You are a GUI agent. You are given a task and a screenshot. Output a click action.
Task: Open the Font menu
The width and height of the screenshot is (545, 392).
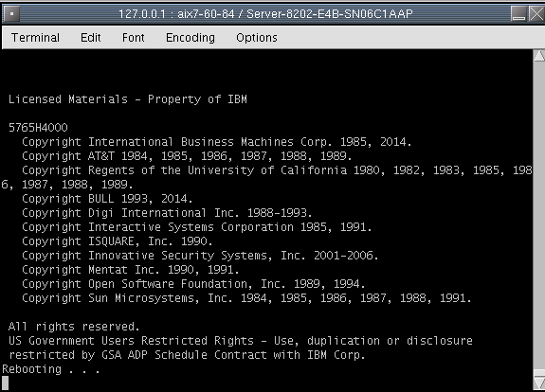[x=133, y=38]
